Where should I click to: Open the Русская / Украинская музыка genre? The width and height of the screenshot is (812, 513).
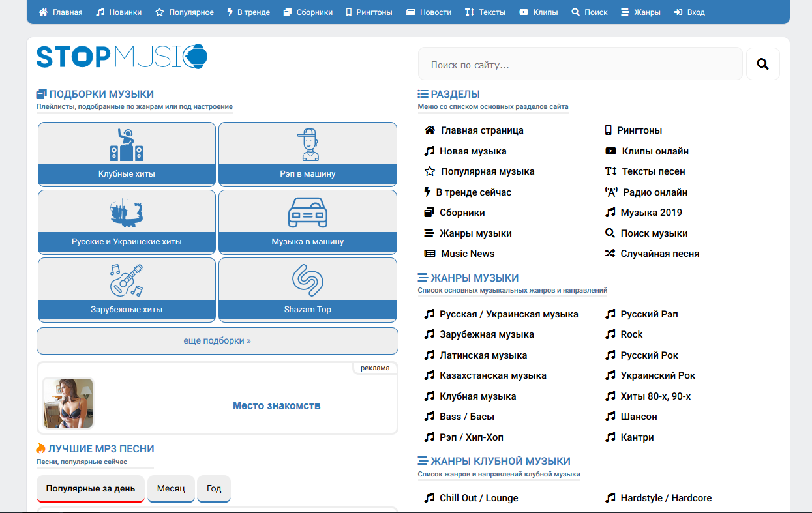509,314
